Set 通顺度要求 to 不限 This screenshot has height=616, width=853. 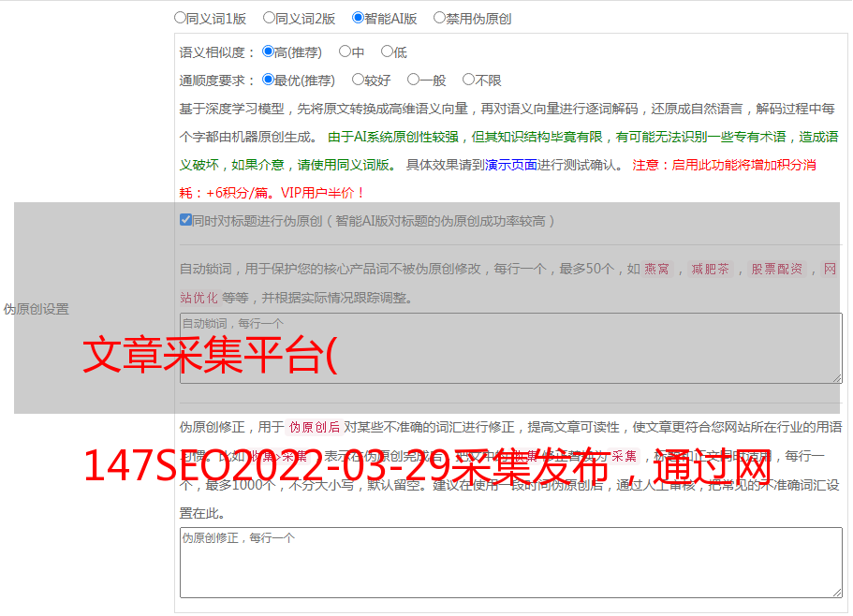468,80
